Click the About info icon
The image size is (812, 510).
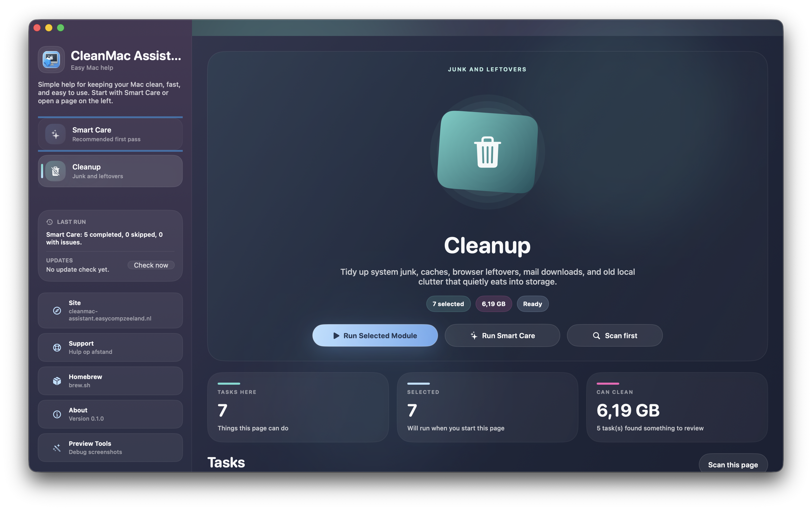57,414
